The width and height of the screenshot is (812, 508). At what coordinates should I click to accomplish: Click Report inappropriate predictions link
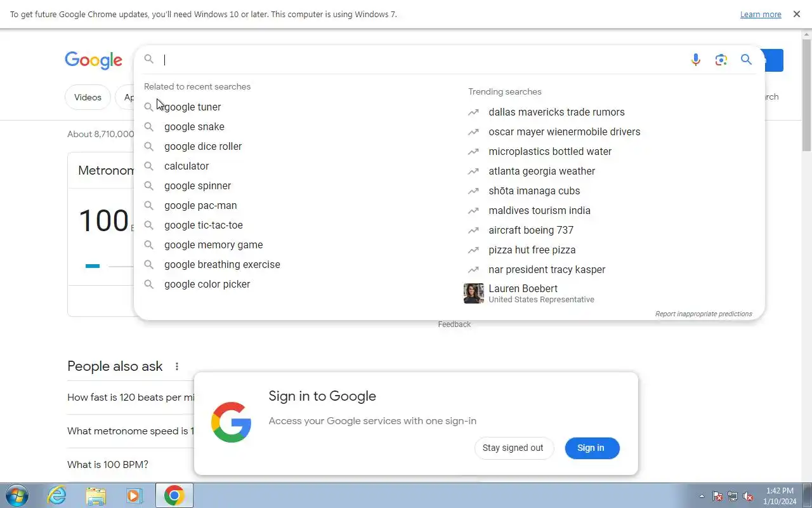pyautogui.click(x=704, y=314)
